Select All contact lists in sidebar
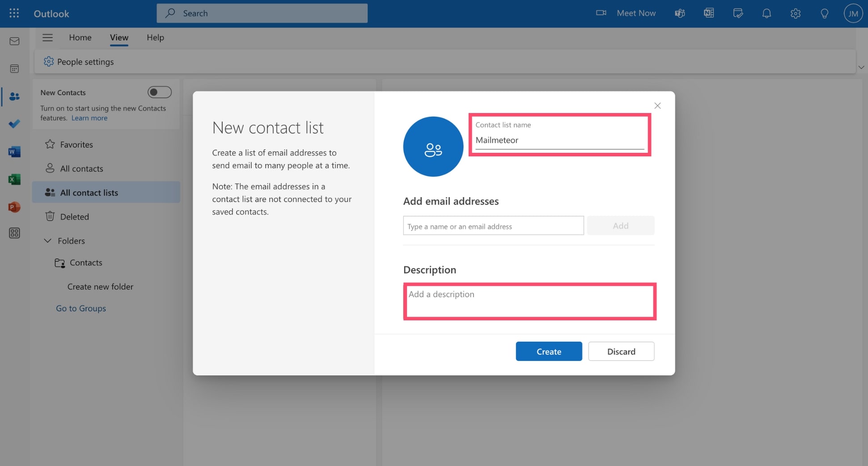The image size is (868, 466). tap(106, 193)
